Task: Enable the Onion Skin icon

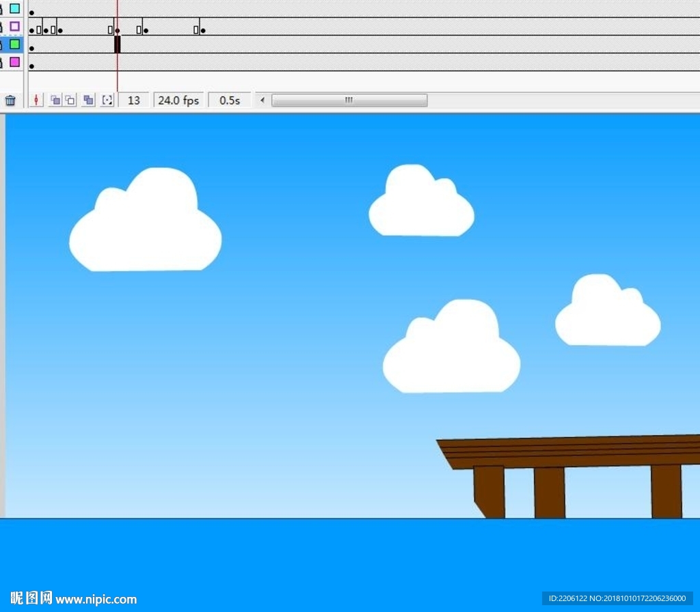Action: coord(55,100)
